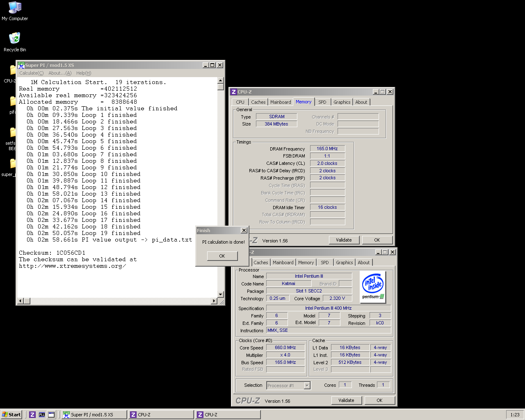Close the Finish dialog
This screenshot has height=420, width=525.
244,231
